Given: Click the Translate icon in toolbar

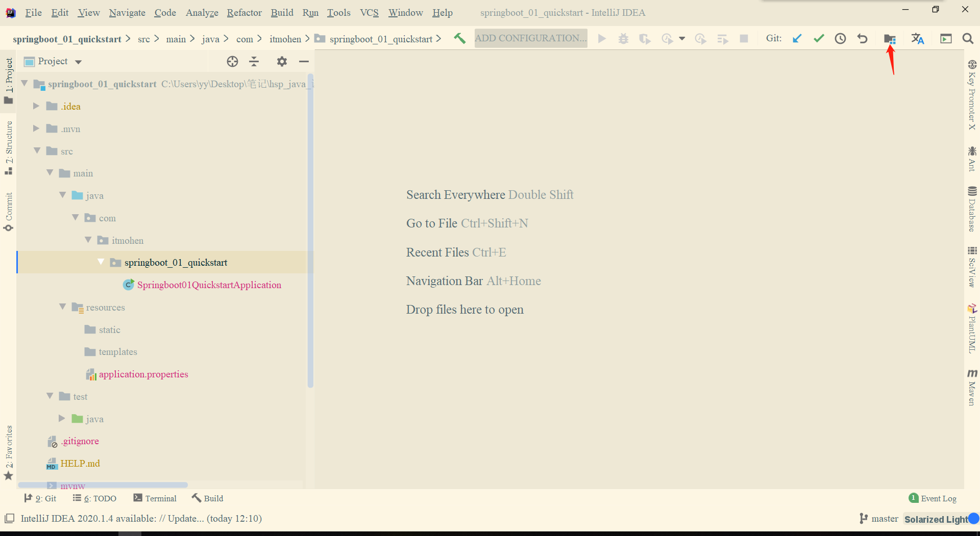Looking at the screenshot, I should (918, 39).
